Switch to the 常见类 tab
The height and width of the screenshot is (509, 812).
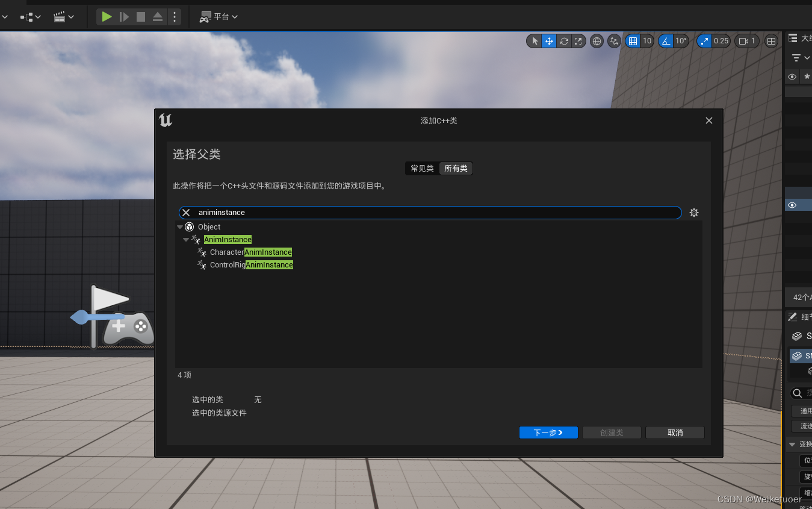coord(421,168)
